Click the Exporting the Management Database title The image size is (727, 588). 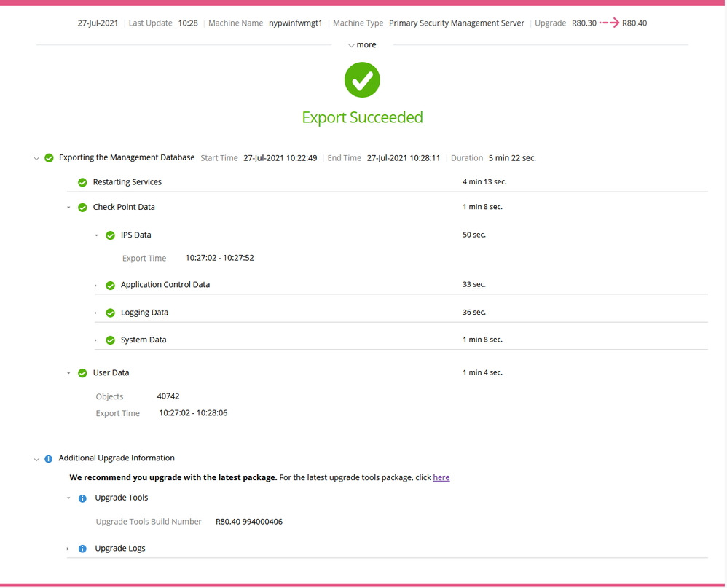point(127,157)
